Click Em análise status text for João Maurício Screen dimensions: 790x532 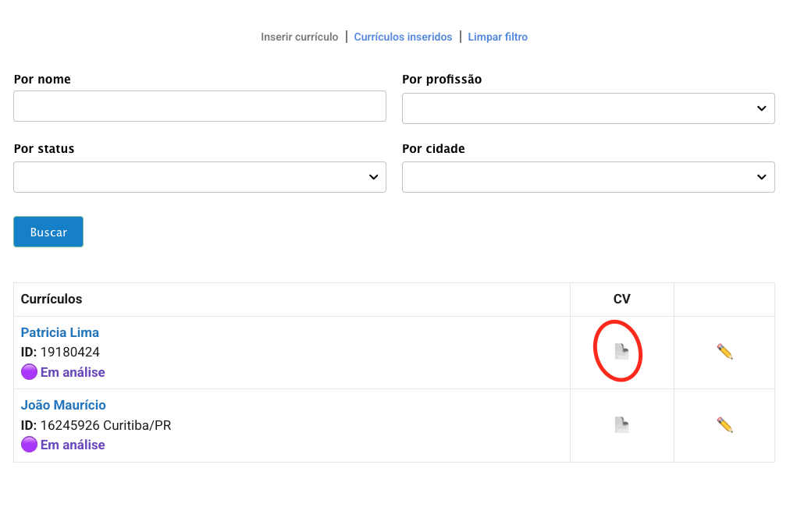[x=73, y=445]
